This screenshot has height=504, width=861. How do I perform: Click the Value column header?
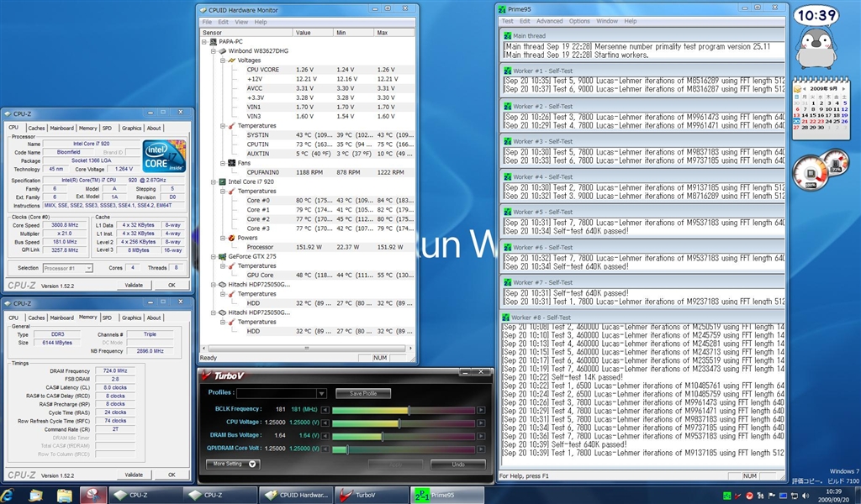click(313, 33)
